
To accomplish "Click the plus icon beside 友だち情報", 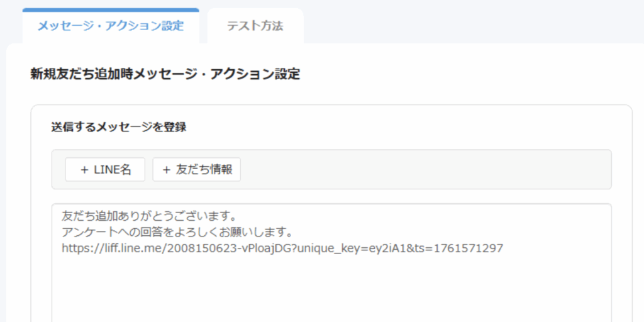I will click(x=167, y=170).
